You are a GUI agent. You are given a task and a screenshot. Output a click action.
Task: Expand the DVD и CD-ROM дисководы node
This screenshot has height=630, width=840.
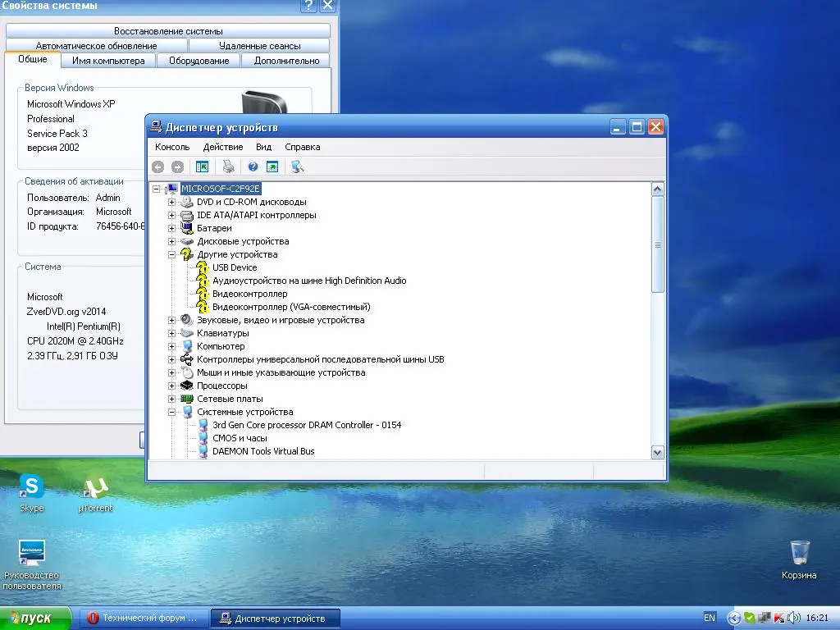(172, 202)
